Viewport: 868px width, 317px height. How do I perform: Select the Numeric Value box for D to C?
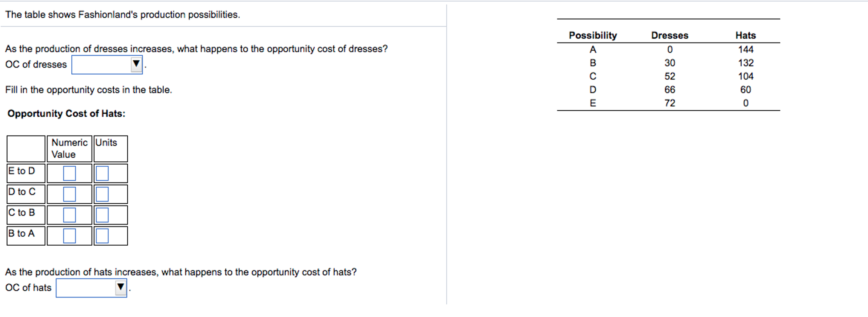click(x=69, y=194)
